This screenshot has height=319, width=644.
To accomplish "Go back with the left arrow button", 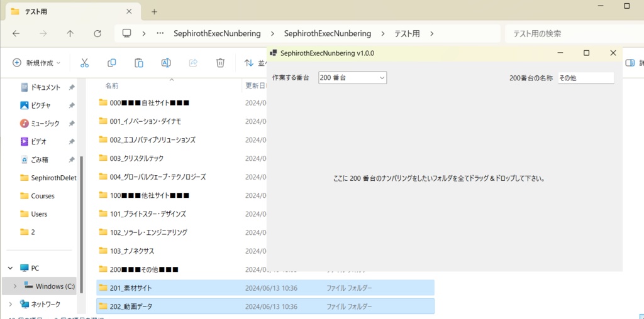I will point(16,34).
